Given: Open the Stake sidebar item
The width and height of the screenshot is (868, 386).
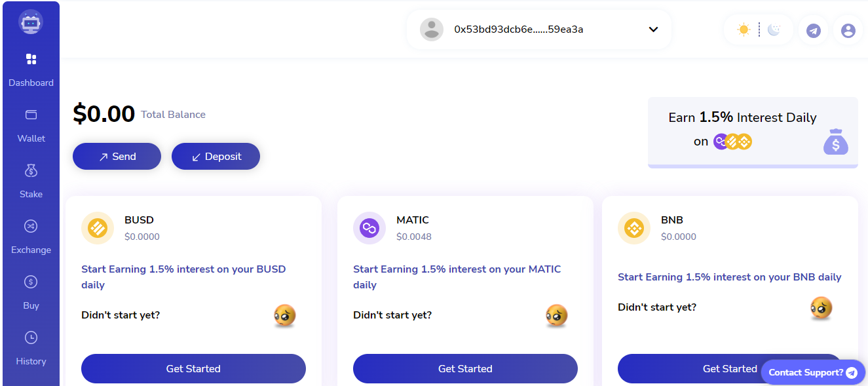Looking at the screenshot, I should [31, 181].
